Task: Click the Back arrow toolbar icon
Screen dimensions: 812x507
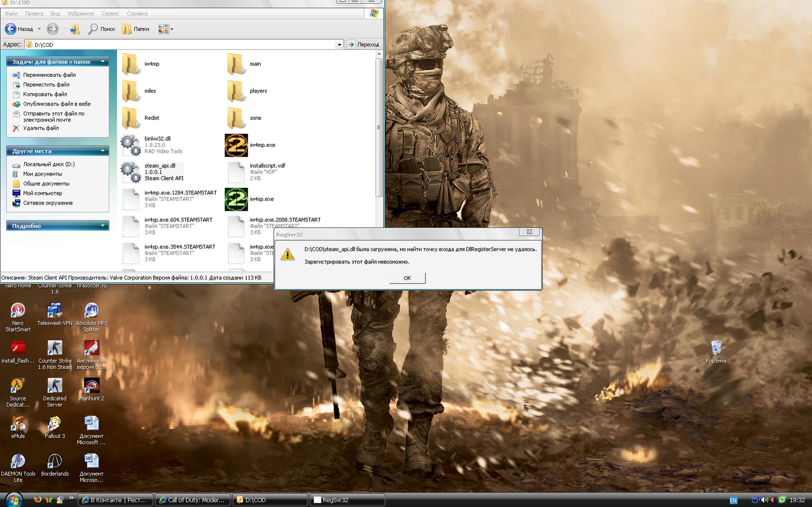Action: [x=11, y=29]
